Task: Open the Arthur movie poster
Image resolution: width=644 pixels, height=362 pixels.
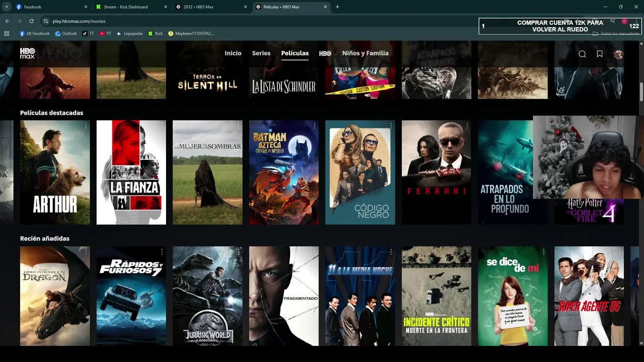Action: tap(55, 172)
